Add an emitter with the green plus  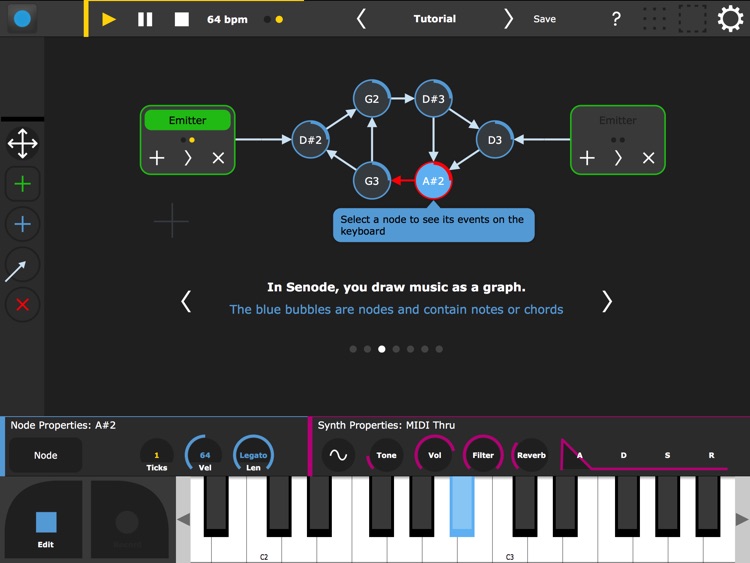tap(22, 184)
